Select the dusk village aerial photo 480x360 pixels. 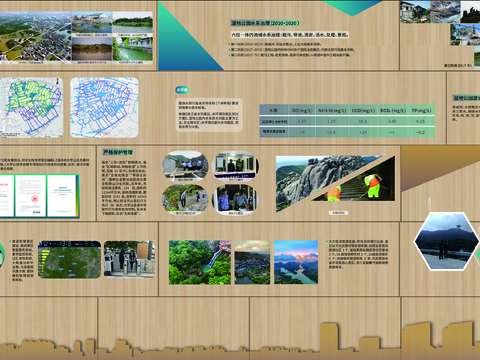tap(252, 262)
